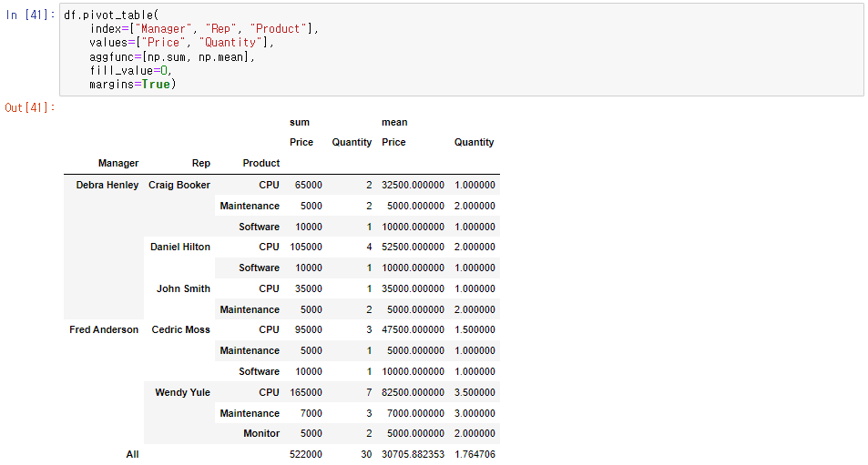Click the total quantity 30 cell
Screen dimensions: 868x465
[366, 454]
